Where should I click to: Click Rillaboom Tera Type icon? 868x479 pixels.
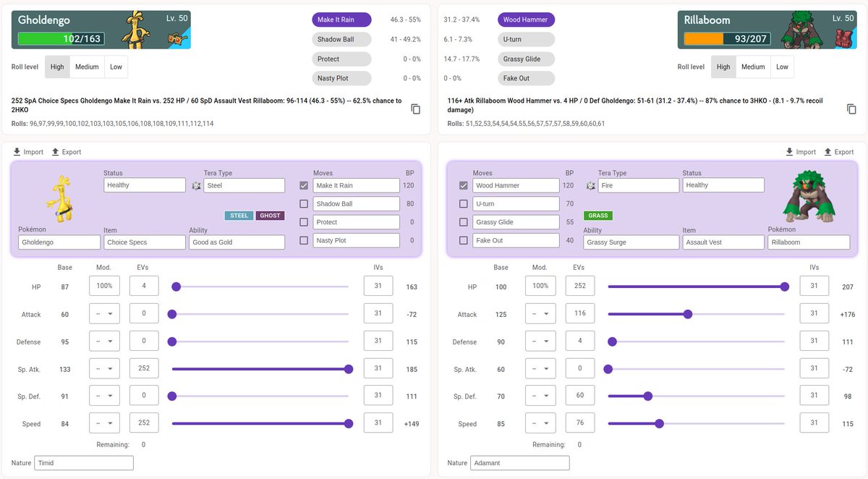click(590, 186)
